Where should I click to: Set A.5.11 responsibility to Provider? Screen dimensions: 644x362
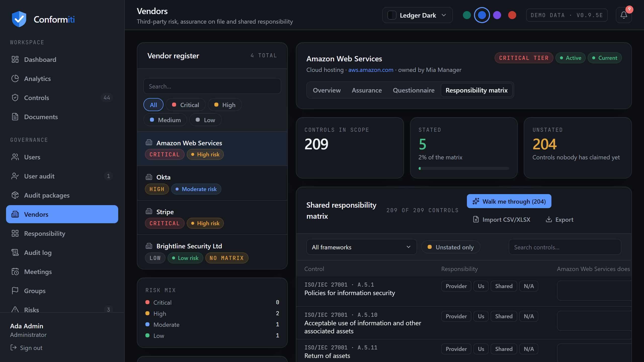coord(456,349)
